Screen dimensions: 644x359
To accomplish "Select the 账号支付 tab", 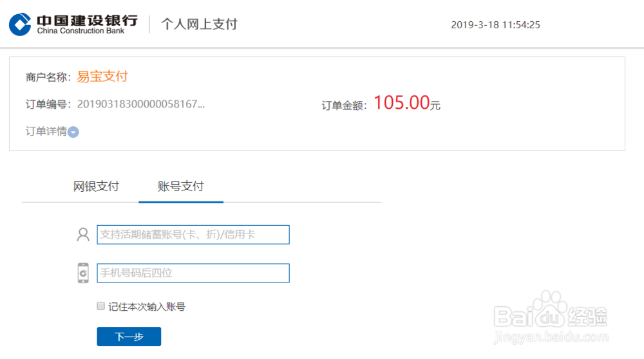I will (181, 187).
